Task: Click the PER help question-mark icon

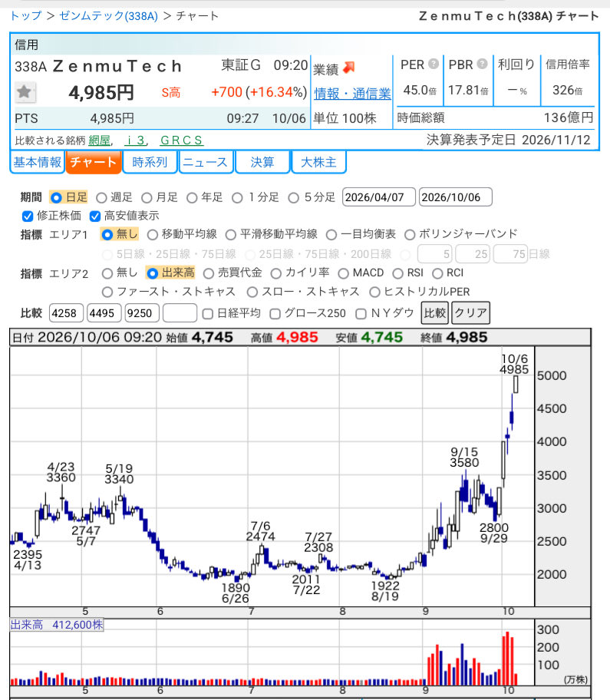Action: point(434,64)
